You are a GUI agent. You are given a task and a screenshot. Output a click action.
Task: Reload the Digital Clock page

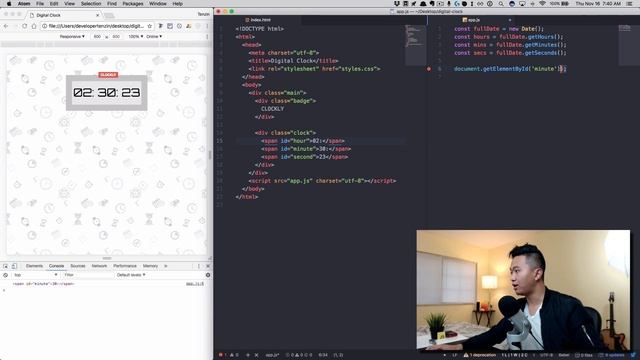pos(24,26)
